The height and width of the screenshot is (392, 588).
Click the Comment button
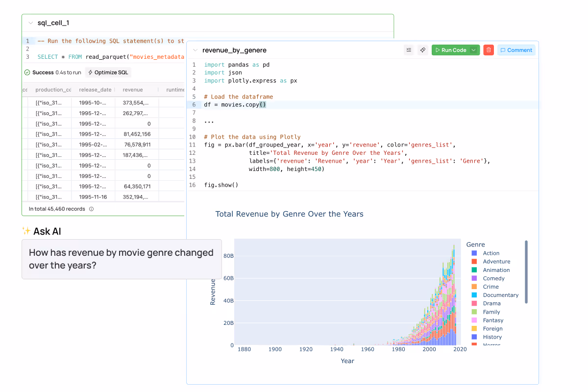(x=516, y=50)
